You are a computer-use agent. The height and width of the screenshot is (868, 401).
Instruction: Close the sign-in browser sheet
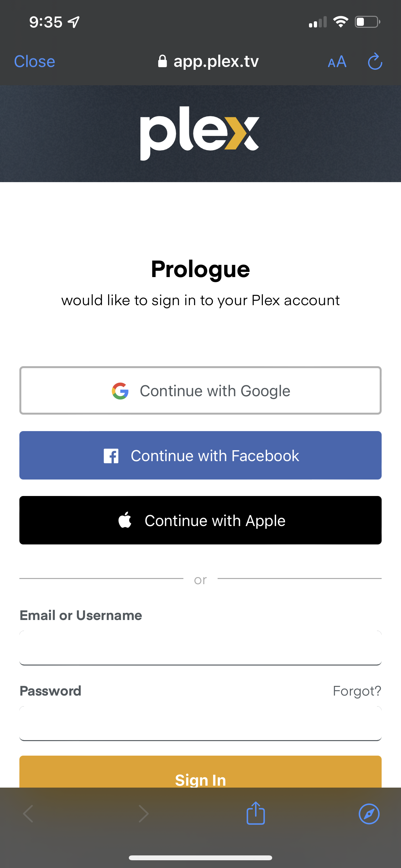pos(34,62)
